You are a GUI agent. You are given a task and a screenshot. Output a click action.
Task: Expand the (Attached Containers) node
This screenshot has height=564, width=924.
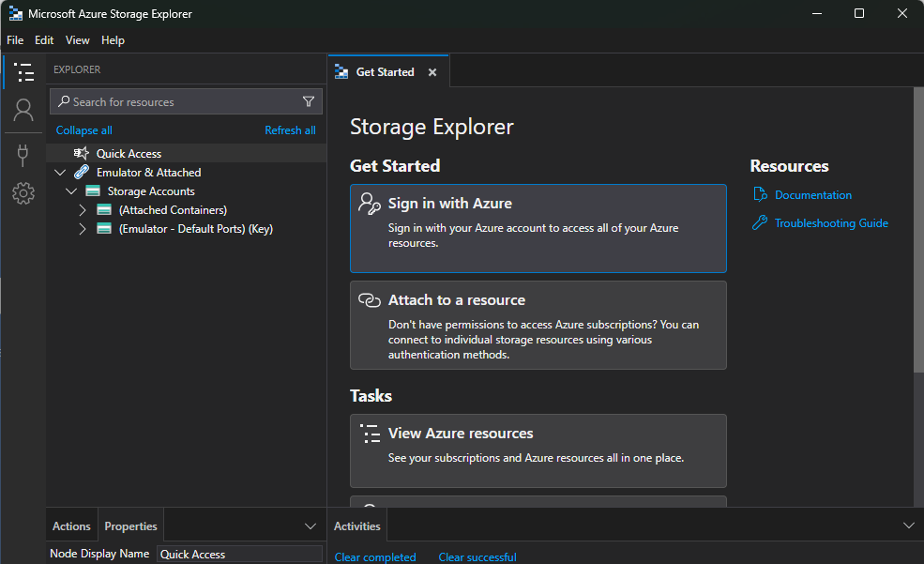pyautogui.click(x=83, y=210)
